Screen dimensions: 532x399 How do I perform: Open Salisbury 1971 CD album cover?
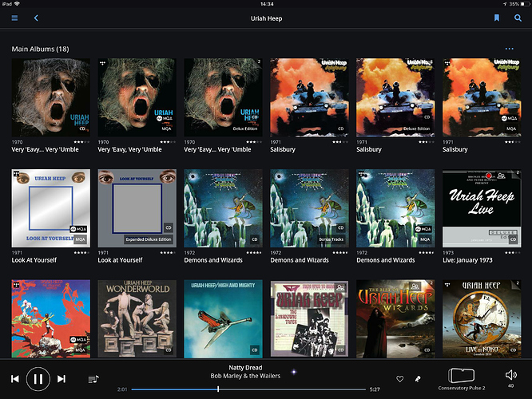(309, 97)
